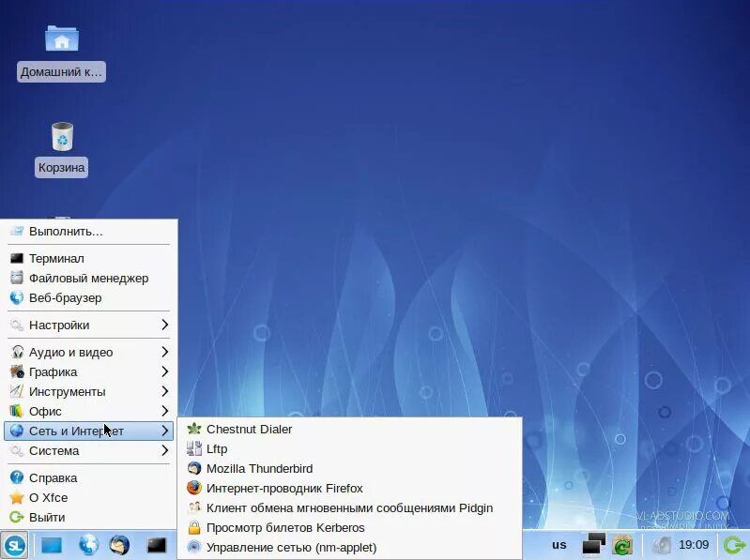Expand the Инструменты submenu arrow
This screenshot has height=560, width=750.
pos(164,391)
